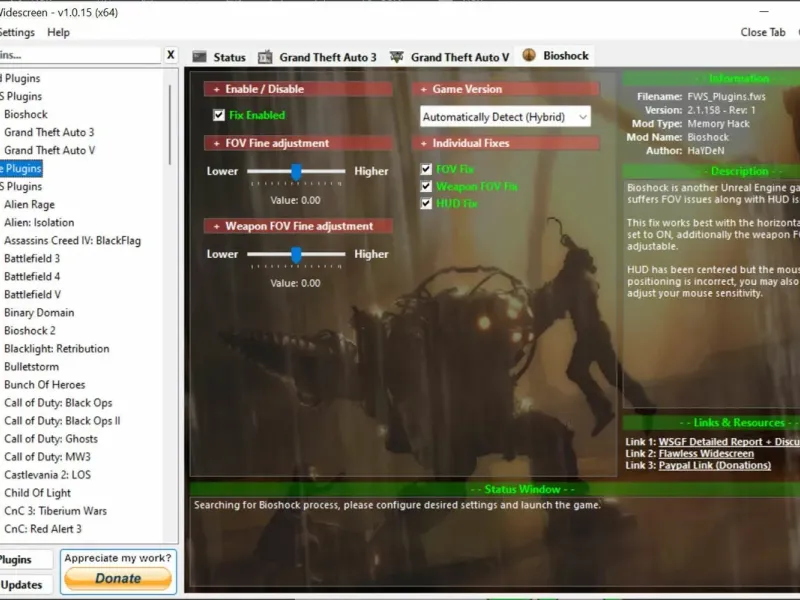Select CnC 3: Tiberium Wars plugin

pyautogui.click(x=55, y=511)
